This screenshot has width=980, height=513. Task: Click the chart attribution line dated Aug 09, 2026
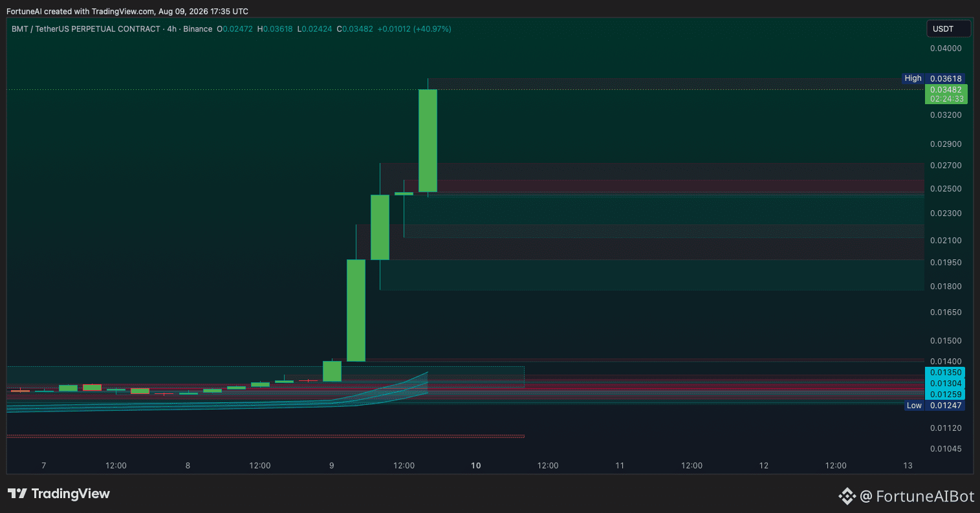click(x=127, y=12)
